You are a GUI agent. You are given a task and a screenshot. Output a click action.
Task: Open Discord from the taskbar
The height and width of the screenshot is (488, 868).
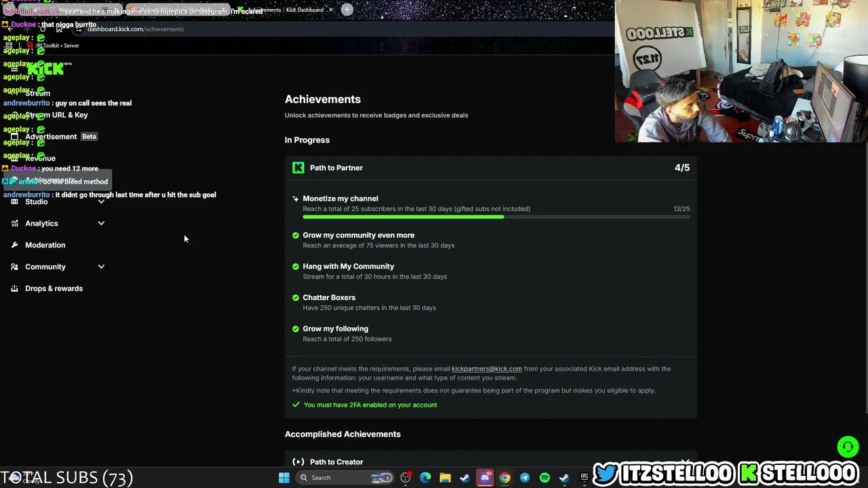(x=485, y=478)
